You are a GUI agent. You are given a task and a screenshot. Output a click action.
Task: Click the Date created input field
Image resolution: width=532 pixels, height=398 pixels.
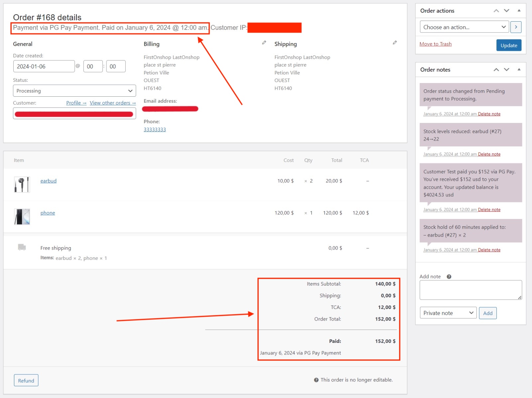point(44,66)
